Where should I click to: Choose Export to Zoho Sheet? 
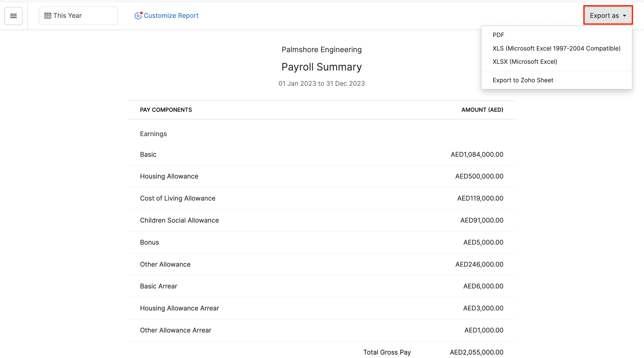523,80
